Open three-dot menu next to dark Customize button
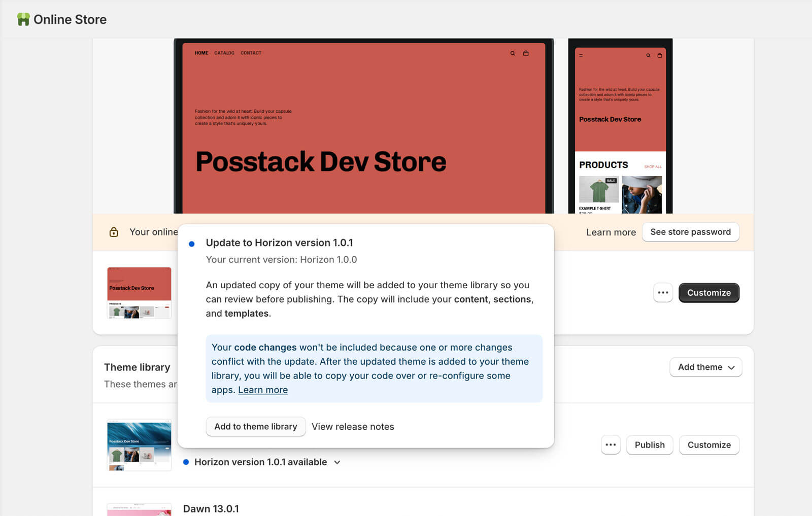The height and width of the screenshot is (516, 812). pos(663,293)
